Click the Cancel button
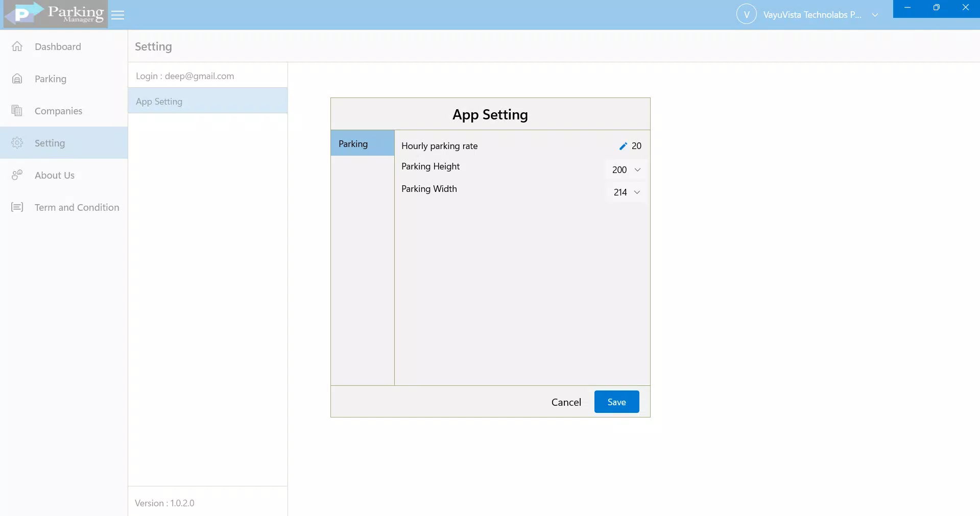The image size is (980, 516). [x=566, y=402]
